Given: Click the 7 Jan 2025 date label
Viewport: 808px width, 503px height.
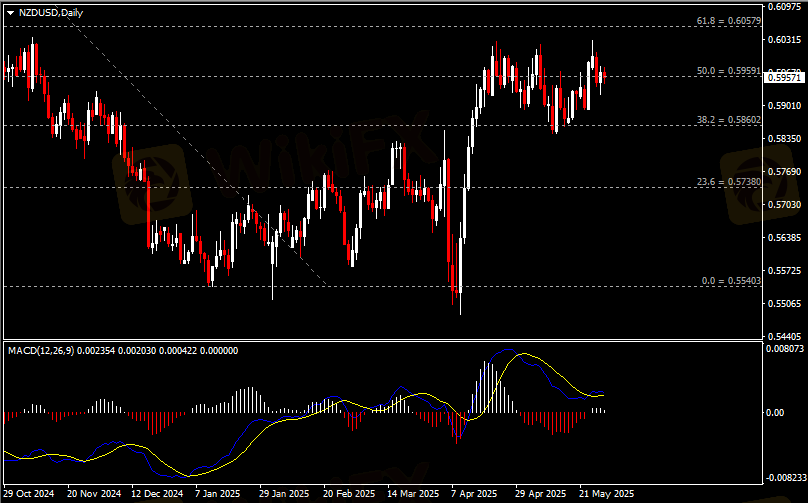Looking at the screenshot, I should tap(217, 494).
